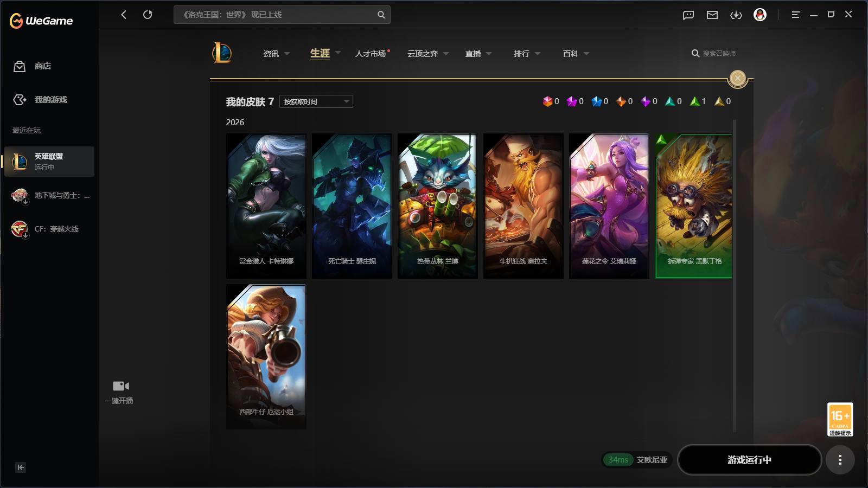Click the 34ms 艾欧尼亚 server indicator
Viewport: 868px width, 488px height.
[x=637, y=460]
